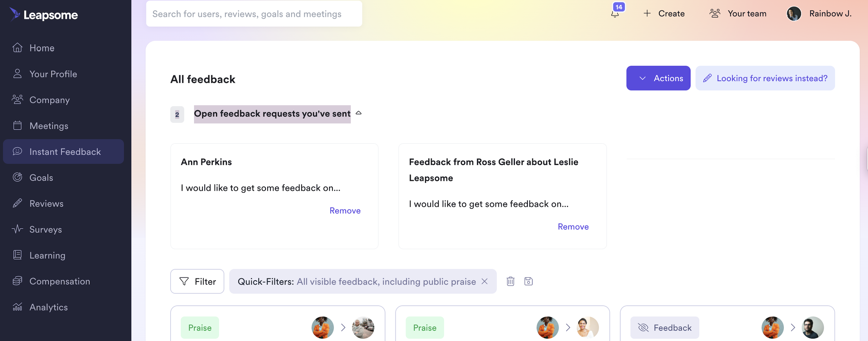Screen dimensions: 868x341
Task: Click the save filter disk icon
Action: point(528,282)
